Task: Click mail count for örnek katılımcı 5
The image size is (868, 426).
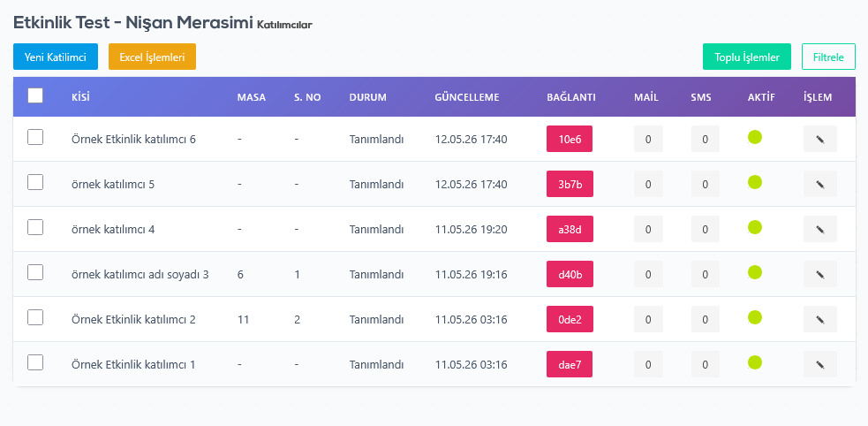Action: pos(648,184)
